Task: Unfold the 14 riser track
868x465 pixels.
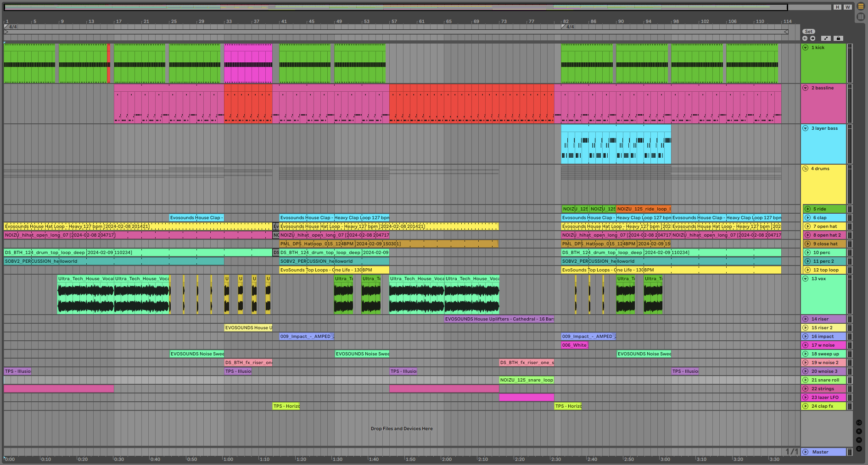Action: (806, 319)
